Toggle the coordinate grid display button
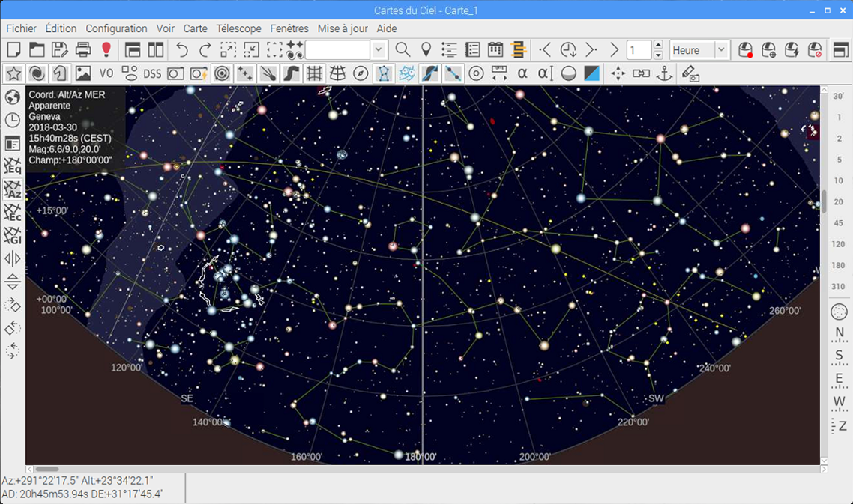The height and width of the screenshot is (504, 853). tap(314, 73)
